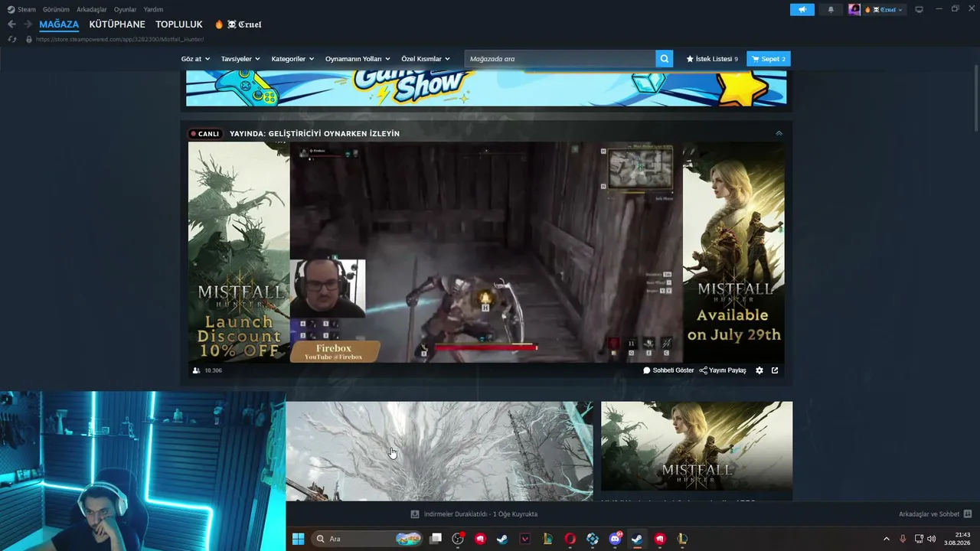Viewport: 980px width, 551px height.
Task: Click Sohbeti Göster to show chat
Action: click(x=668, y=370)
